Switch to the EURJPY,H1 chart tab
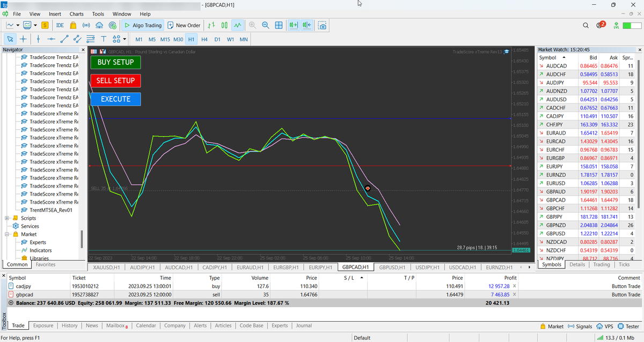The width and height of the screenshot is (644, 342). pos(321,267)
